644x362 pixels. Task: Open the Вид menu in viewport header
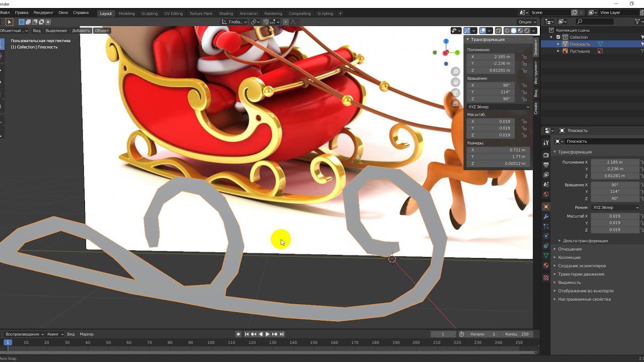[37, 31]
